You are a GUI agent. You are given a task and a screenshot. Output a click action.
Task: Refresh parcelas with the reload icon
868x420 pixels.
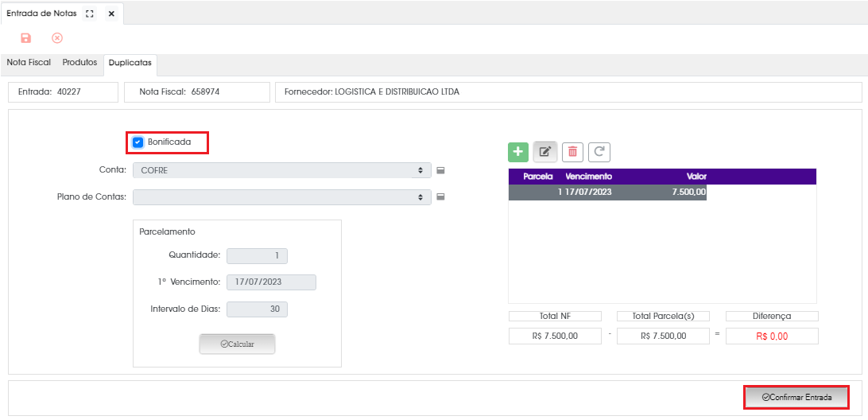click(x=599, y=152)
